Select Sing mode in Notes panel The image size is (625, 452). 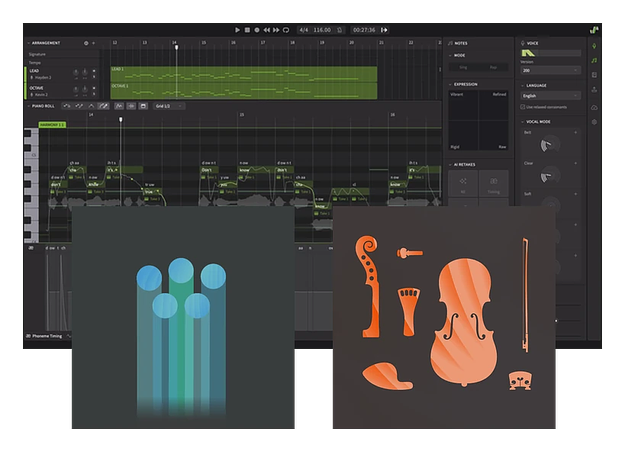pyautogui.click(x=463, y=67)
